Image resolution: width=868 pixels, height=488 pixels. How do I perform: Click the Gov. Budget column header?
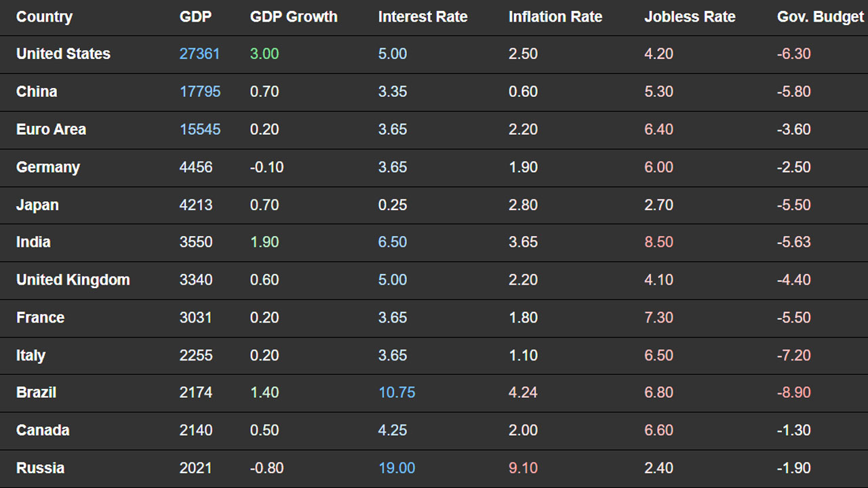coord(821,17)
